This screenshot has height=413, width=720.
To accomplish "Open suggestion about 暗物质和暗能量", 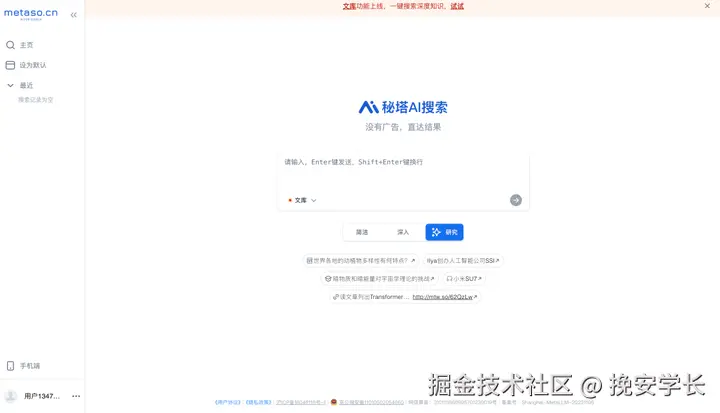I will (379, 278).
